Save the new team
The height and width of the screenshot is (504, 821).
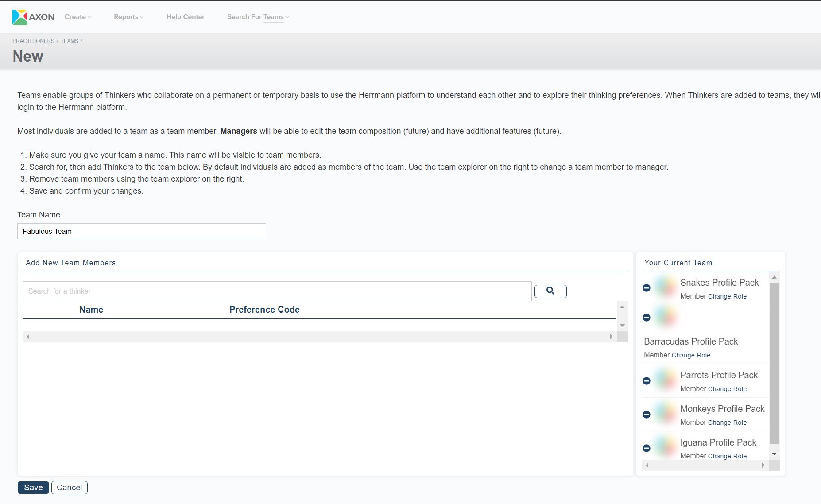pos(33,487)
